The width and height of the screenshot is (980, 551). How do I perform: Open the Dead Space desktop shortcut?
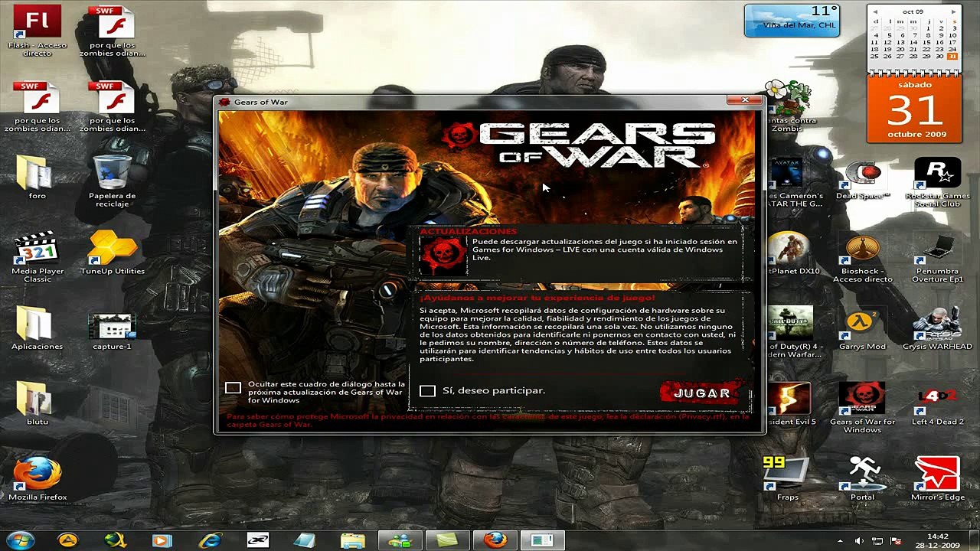point(863,180)
